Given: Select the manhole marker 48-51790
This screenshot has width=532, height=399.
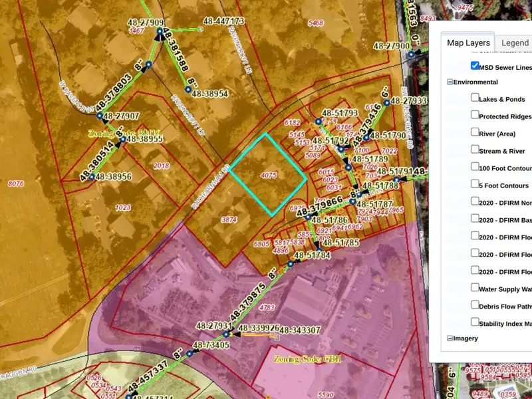Looking at the screenshot, I should pos(366,136).
